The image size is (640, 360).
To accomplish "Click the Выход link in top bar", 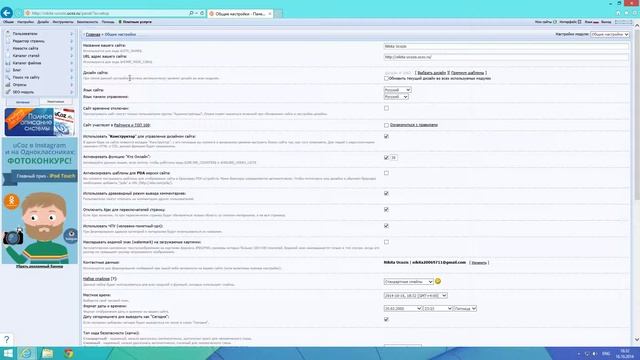I will (606, 22).
